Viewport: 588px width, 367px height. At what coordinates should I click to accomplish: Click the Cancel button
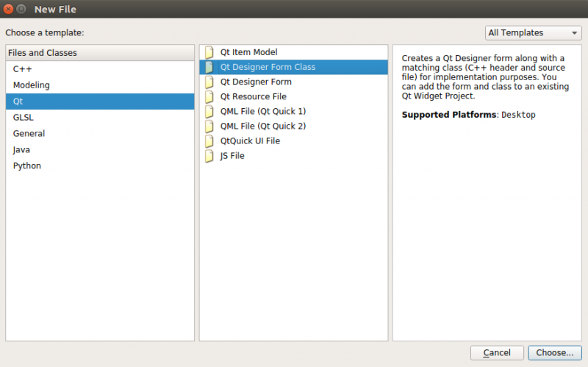click(x=497, y=353)
